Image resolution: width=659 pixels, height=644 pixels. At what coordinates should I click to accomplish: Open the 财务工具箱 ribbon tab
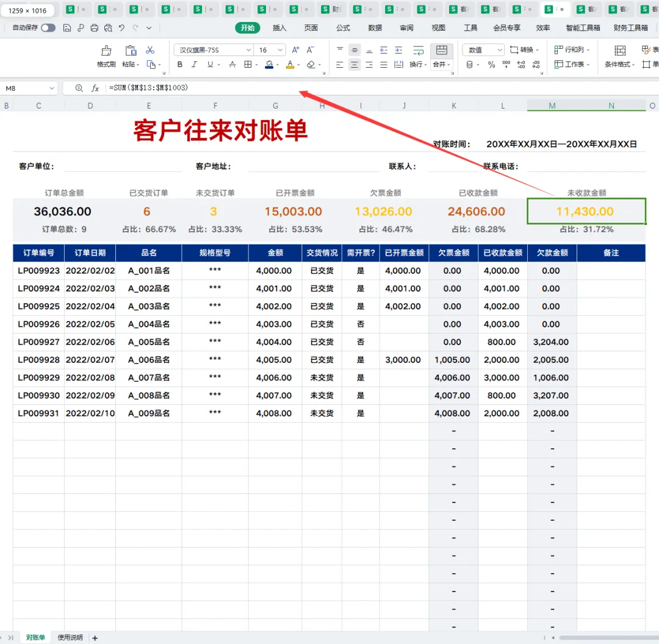(630, 27)
